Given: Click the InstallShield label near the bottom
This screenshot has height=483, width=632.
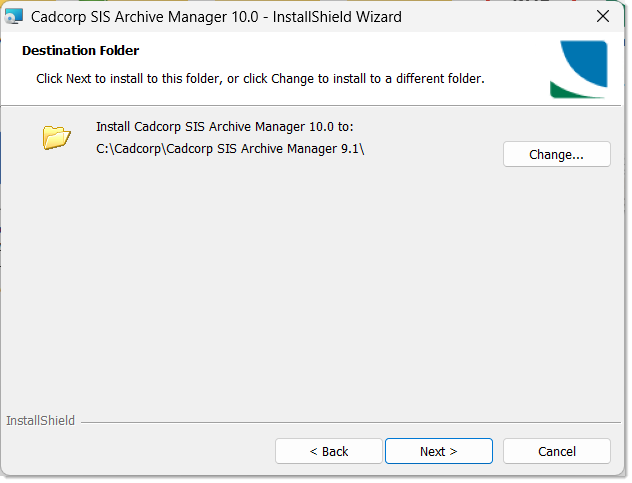Looking at the screenshot, I should coord(41,421).
